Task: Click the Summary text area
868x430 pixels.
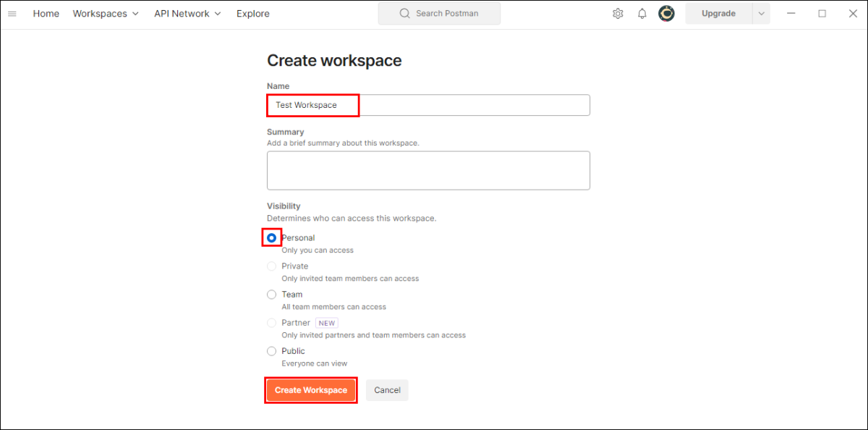Action: pyautogui.click(x=428, y=171)
